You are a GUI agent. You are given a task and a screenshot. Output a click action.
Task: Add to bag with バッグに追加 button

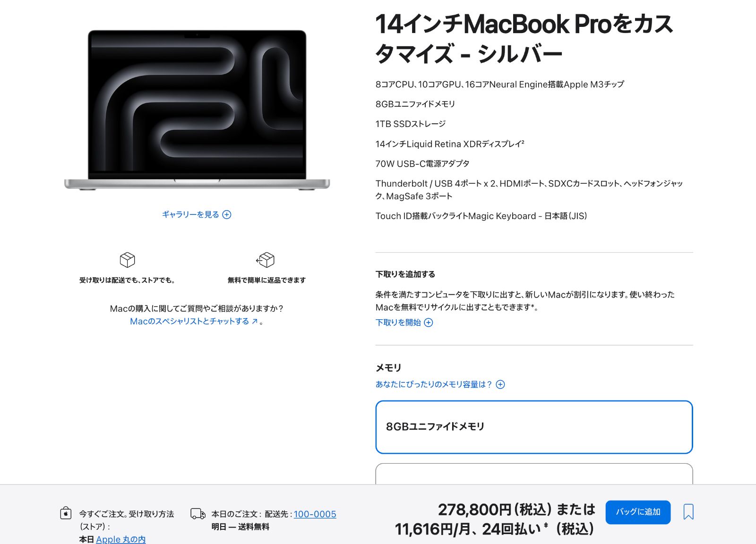pyautogui.click(x=638, y=512)
